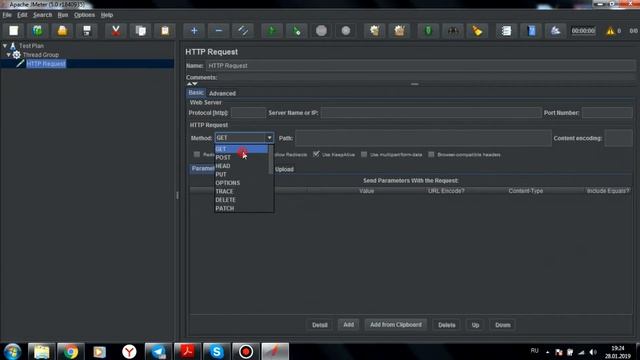The image size is (640, 360).
Task: Click the Stop test icon
Action: click(321, 31)
